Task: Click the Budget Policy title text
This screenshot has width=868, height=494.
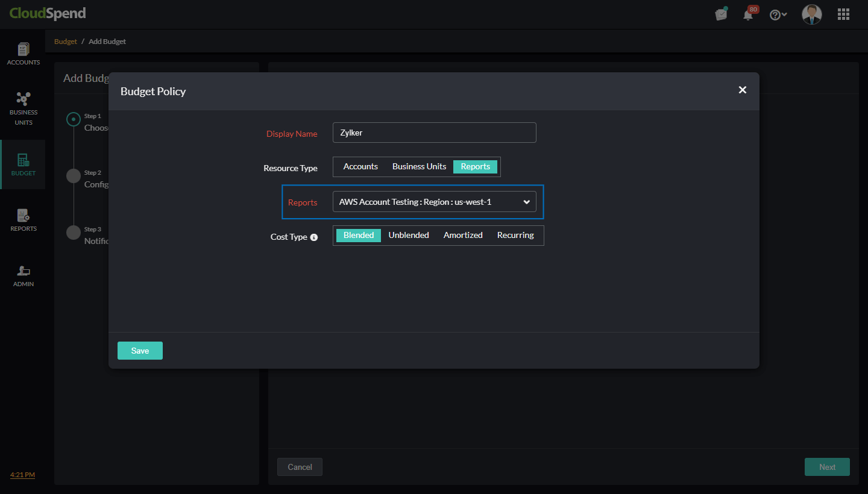Action: point(153,92)
